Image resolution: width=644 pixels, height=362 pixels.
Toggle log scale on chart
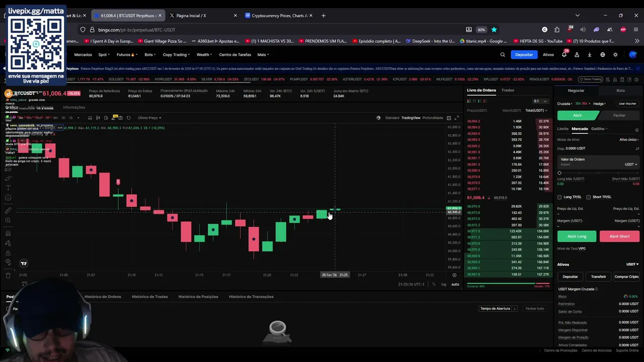444,285
